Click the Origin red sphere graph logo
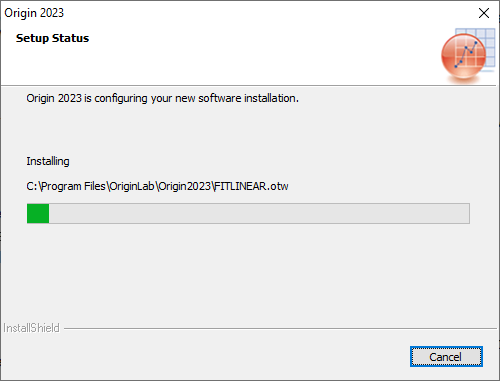Viewport: 500px width, 381px height. [463, 57]
